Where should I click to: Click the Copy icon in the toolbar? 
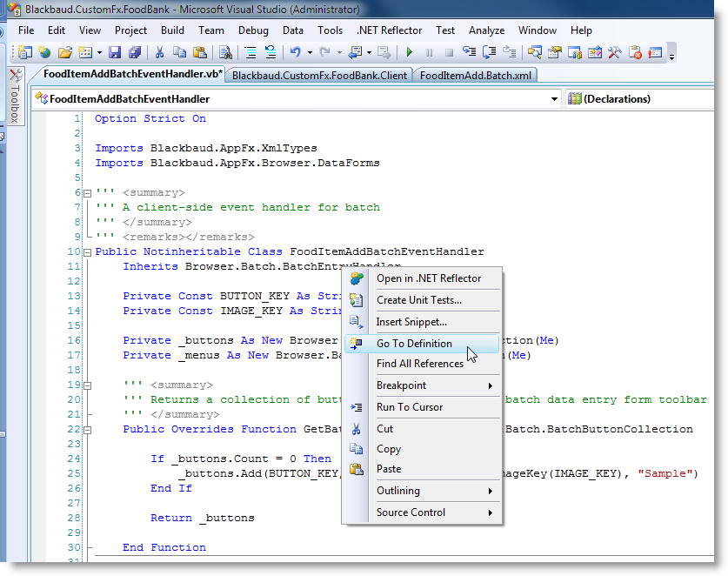click(179, 52)
